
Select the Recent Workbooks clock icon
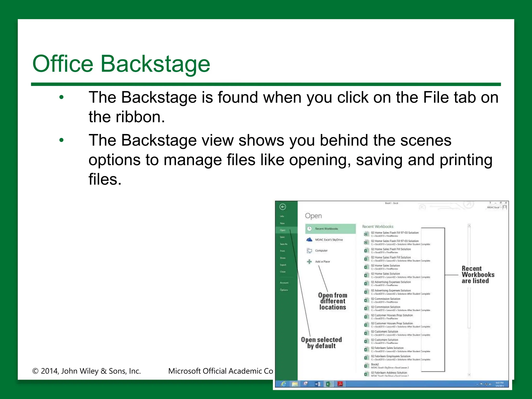pos(309,229)
